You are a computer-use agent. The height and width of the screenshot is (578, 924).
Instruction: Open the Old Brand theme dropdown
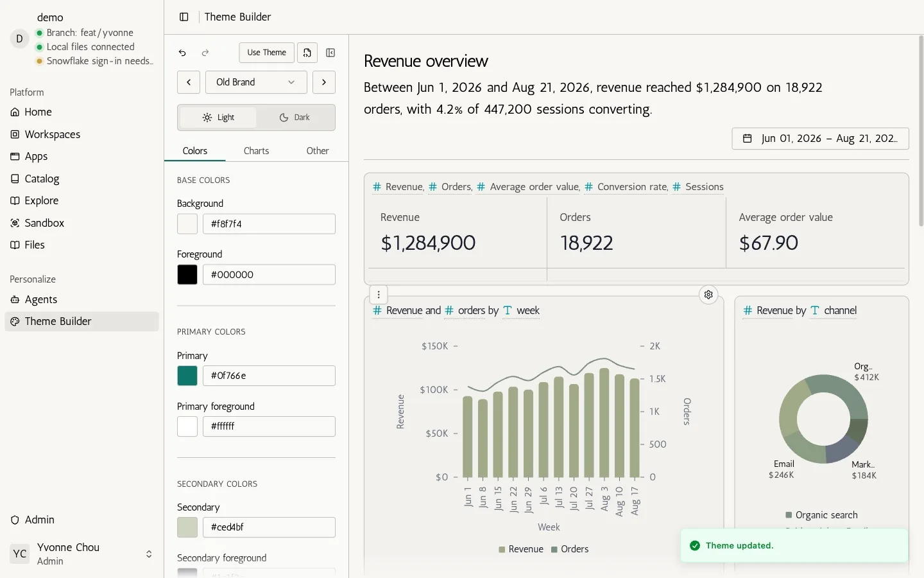tap(256, 82)
